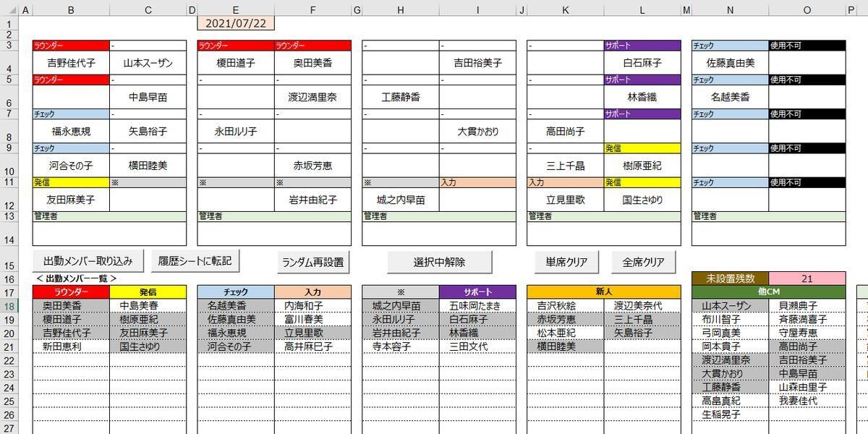Select the 他CM green header cell
Image resolution: width=868 pixels, height=434 pixels.
click(769, 292)
